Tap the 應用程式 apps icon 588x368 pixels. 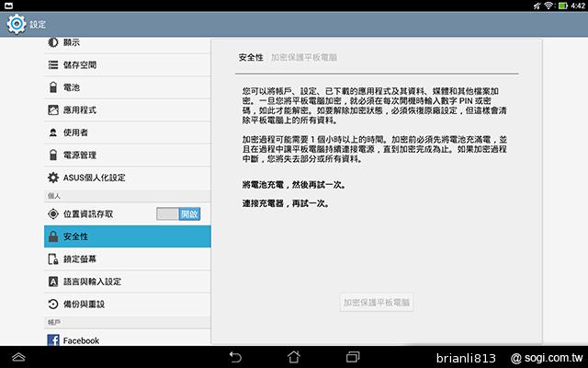[53, 110]
